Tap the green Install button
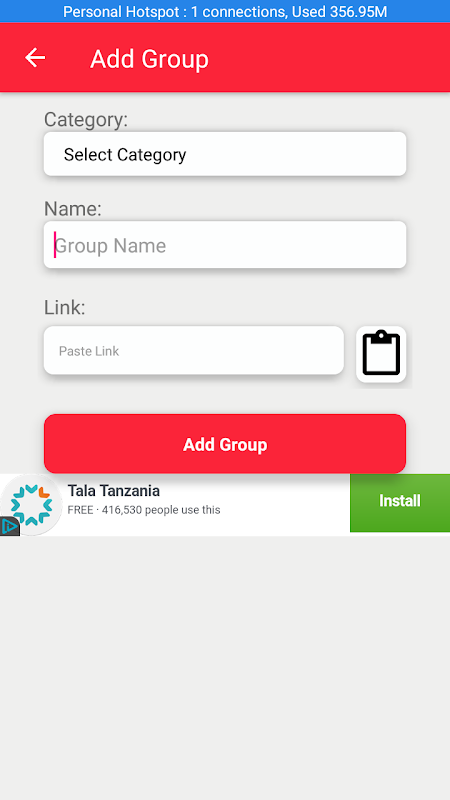 pyautogui.click(x=400, y=503)
